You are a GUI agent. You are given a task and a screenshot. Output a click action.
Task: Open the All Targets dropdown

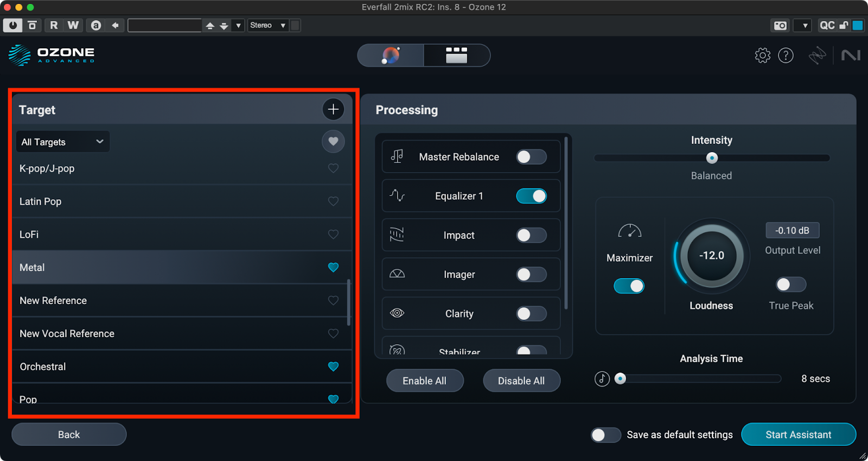coord(62,142)
